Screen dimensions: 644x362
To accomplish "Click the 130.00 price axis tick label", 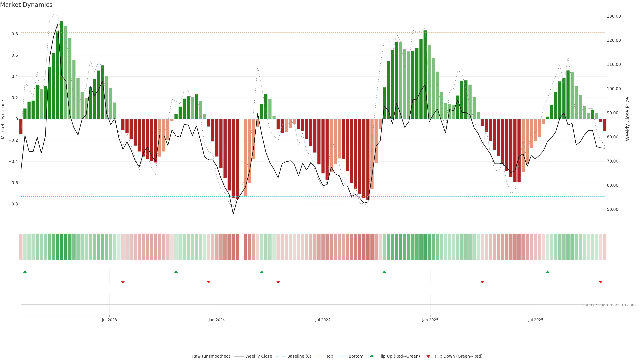I will tap(614, 16).
